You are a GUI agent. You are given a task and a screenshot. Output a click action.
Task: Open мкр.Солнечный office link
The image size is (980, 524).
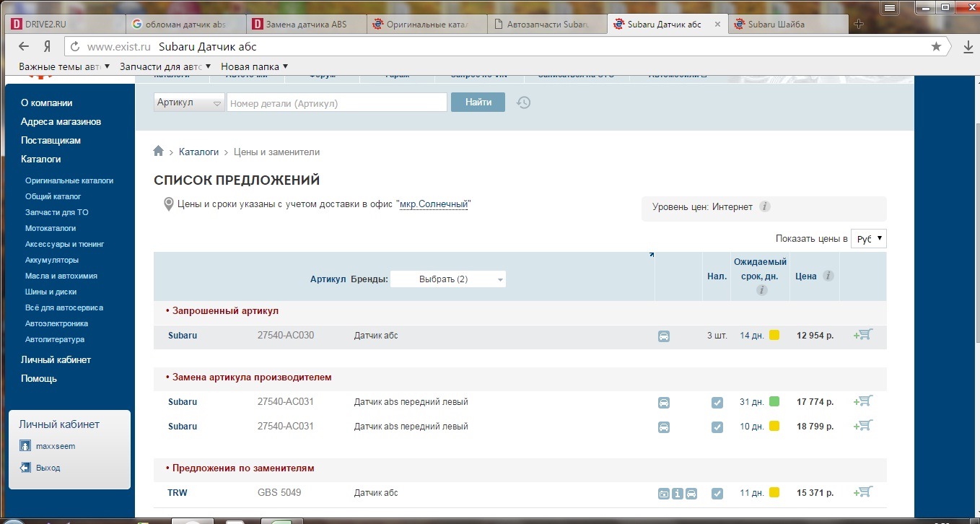pyautogui.click(x=433, y=204)
